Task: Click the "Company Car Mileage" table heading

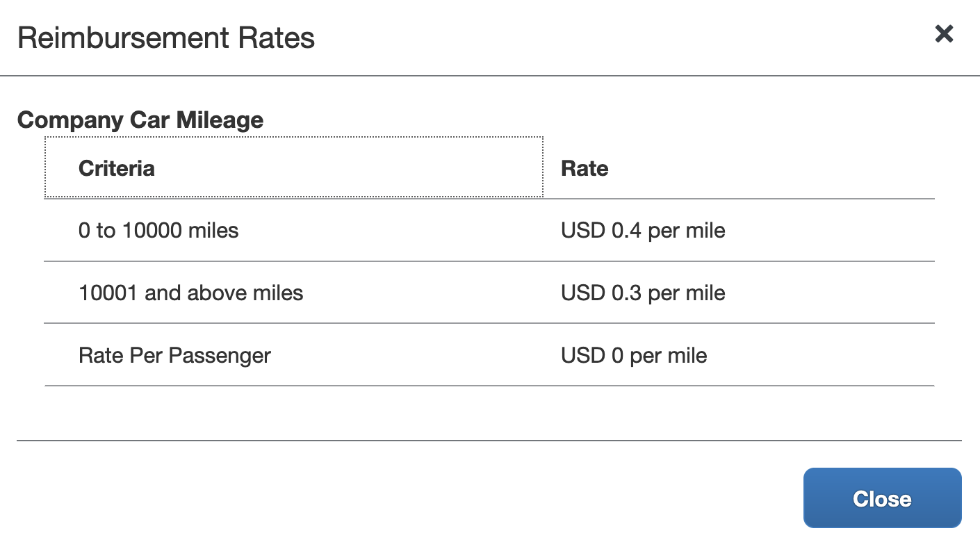Action: click(140, 120)
